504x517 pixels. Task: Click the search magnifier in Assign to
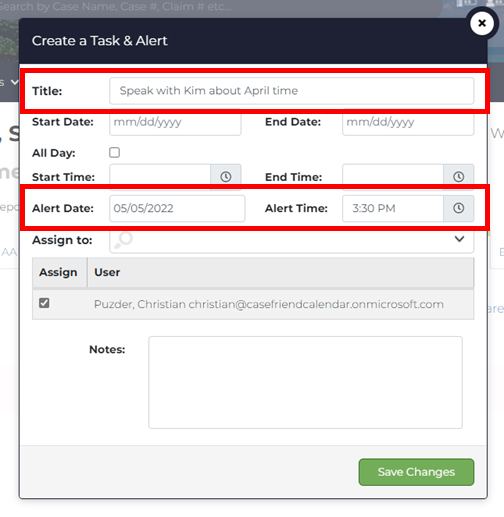124,240
